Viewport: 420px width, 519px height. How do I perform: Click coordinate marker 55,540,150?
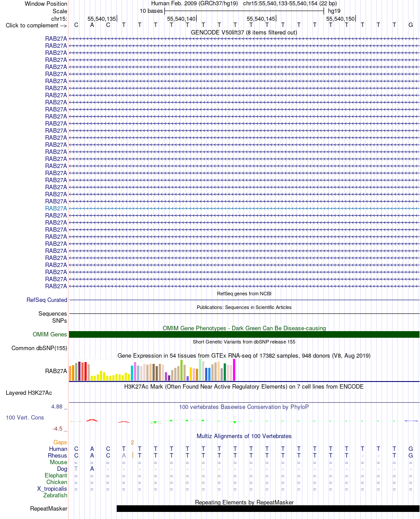340,19
